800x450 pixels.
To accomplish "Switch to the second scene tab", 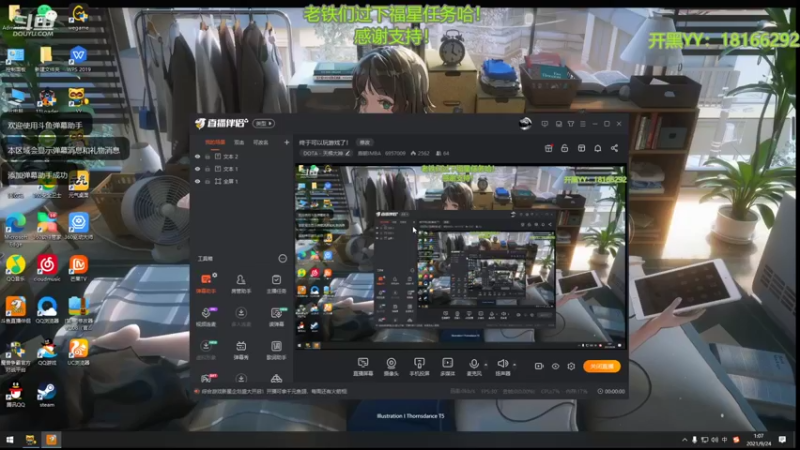I will pos(239,142).
